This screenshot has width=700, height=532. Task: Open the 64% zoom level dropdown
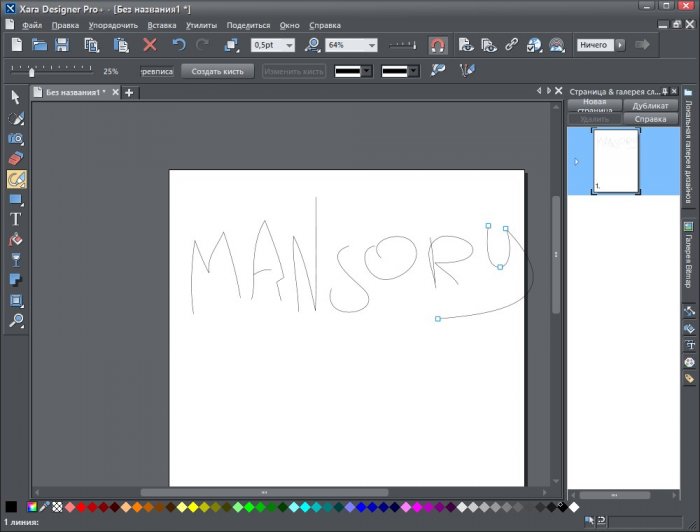(371, 45)
